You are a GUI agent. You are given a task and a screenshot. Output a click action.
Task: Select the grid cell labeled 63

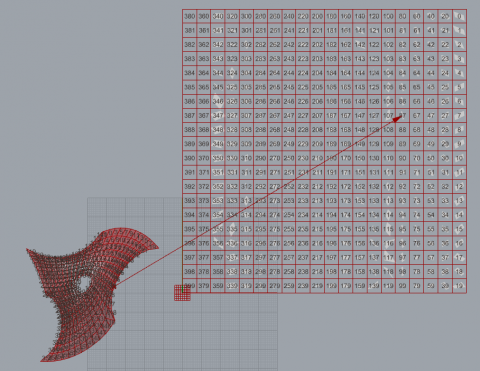pos(417,59)
